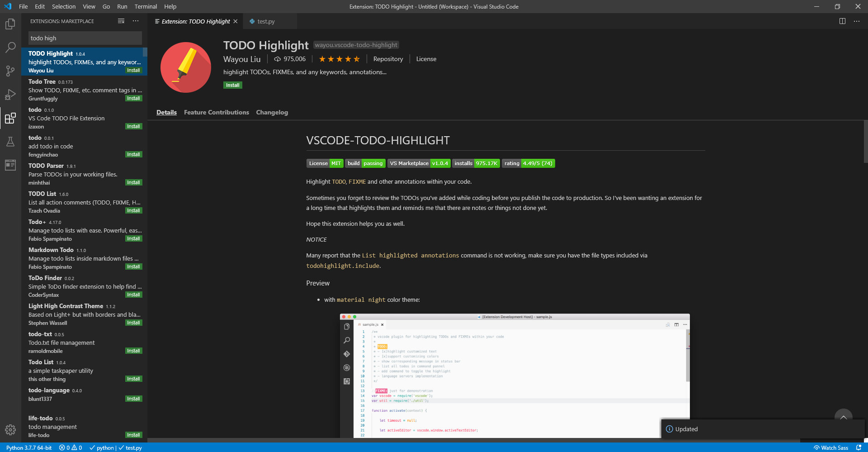This screenshot has height=452, width=868.
Task: Open the Test beaker view
Action: click(10, 142)
